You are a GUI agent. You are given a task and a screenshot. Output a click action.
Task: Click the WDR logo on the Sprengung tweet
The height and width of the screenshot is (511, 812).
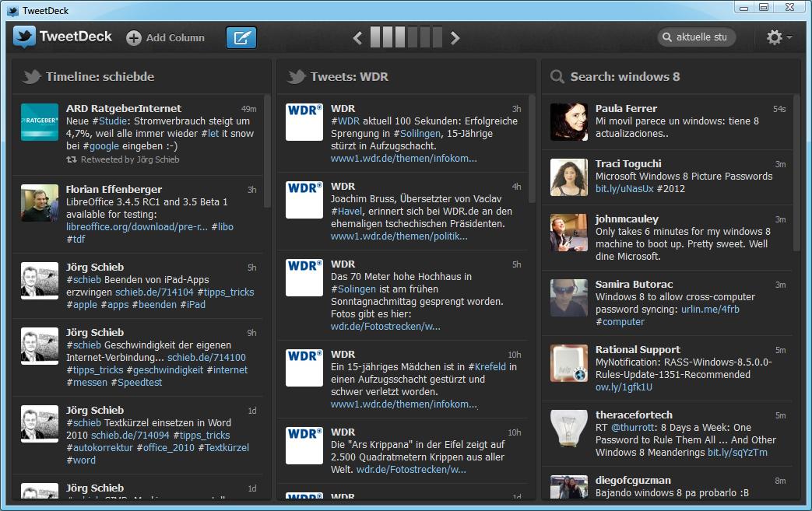point(304,122)
